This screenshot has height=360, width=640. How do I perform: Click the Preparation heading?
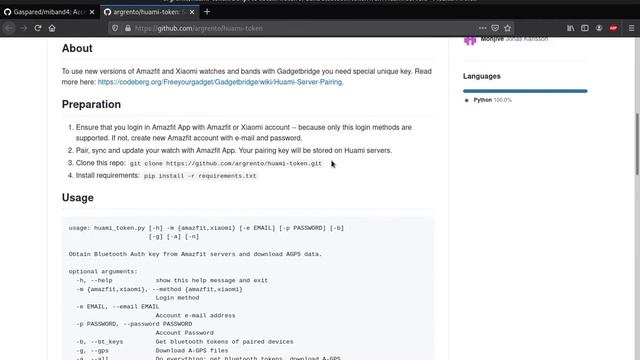91,104
